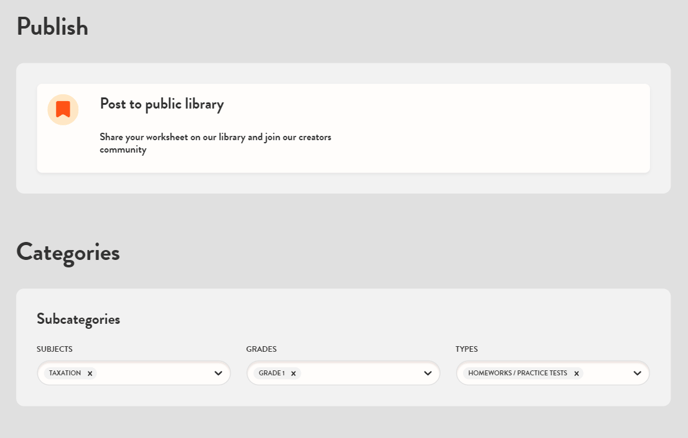The height and width of the screenshot is (438, 688).
Task: Click the Subjects field label
Action: pyautogui.click(x=54, y=349)
